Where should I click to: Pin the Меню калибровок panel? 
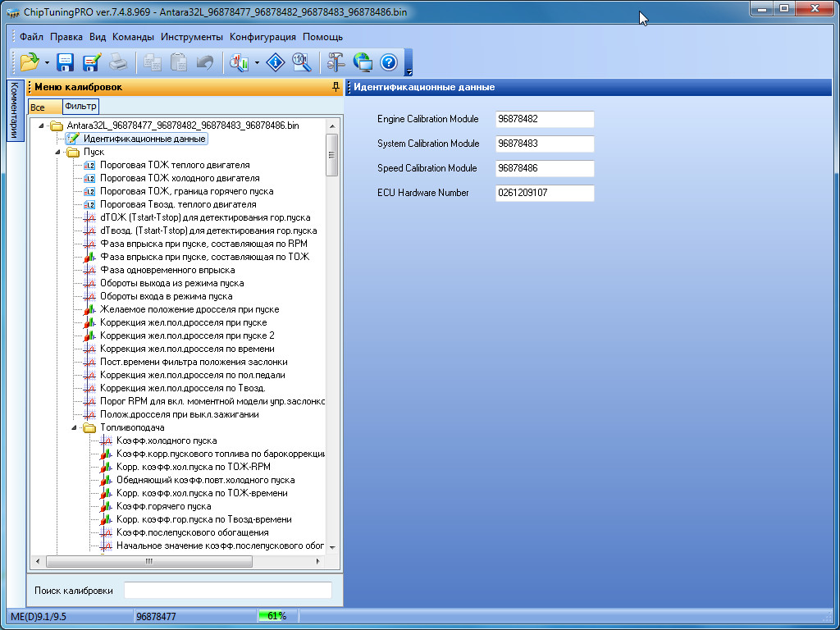pyautogui.click(x=335, y=87)
